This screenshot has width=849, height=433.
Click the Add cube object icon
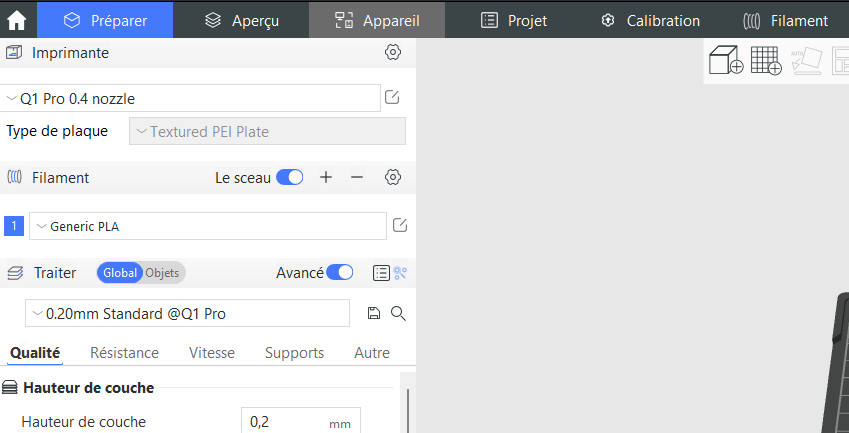[x=725, y=61]
